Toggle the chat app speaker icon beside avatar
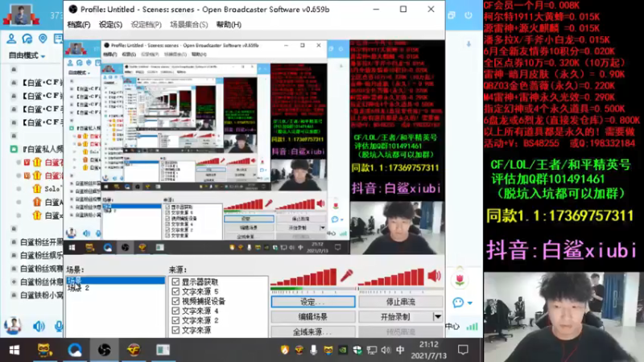Viewport: 644px width, 362px height. click(39, 327)
